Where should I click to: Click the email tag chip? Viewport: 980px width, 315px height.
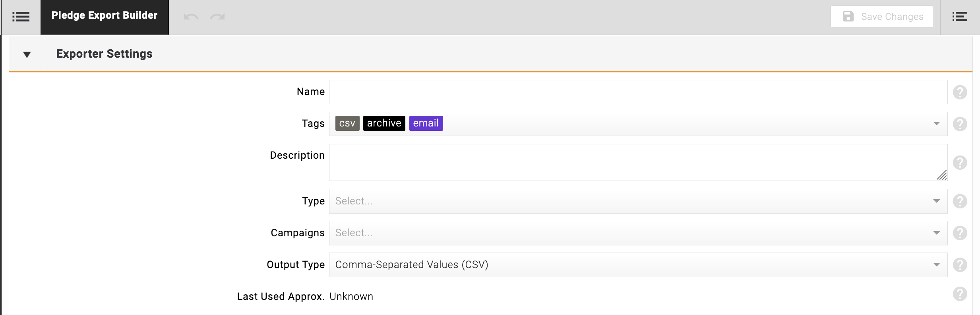(x=426, y=123)
